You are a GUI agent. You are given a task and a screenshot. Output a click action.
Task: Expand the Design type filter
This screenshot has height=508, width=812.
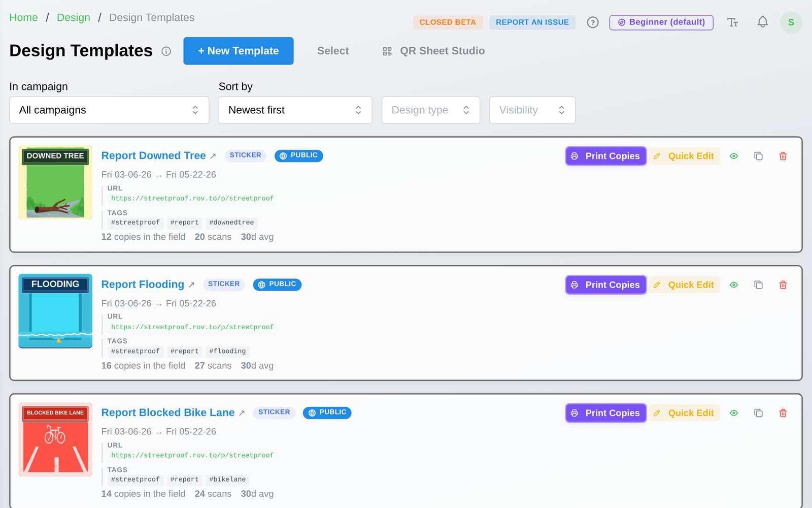pyautogui.click(x=431, y=110)
